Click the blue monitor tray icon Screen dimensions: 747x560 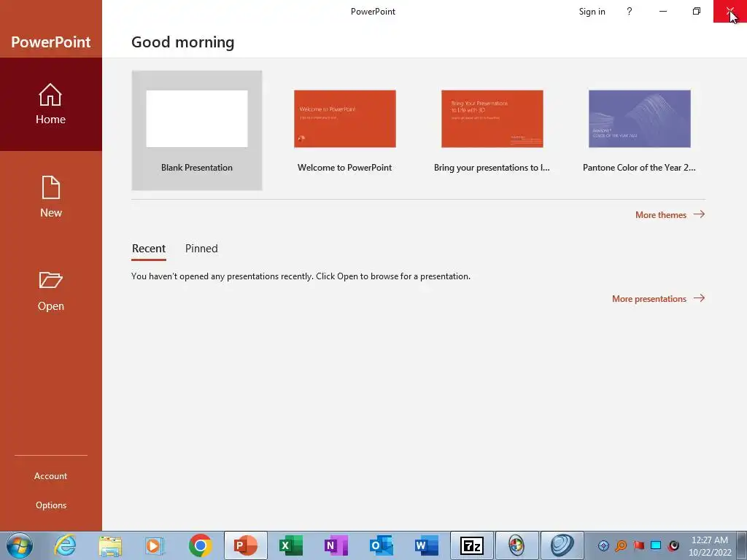point(656,545)
